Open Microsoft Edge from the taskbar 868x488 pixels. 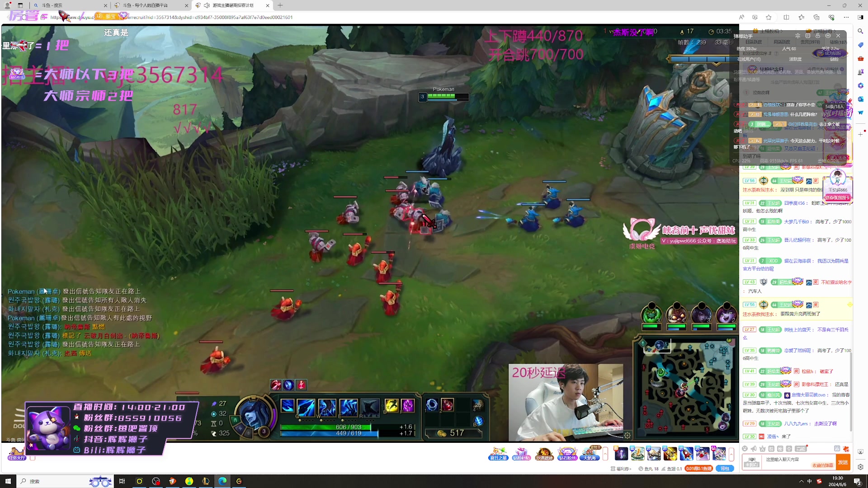[222, 481]
